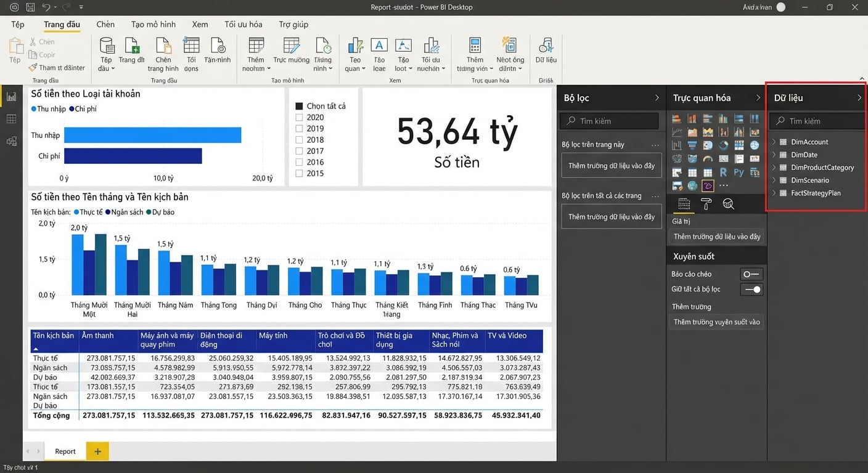Switch to the Tạo mô hình ribbon tab
The image size is (868, 473).
coord(154,25)
